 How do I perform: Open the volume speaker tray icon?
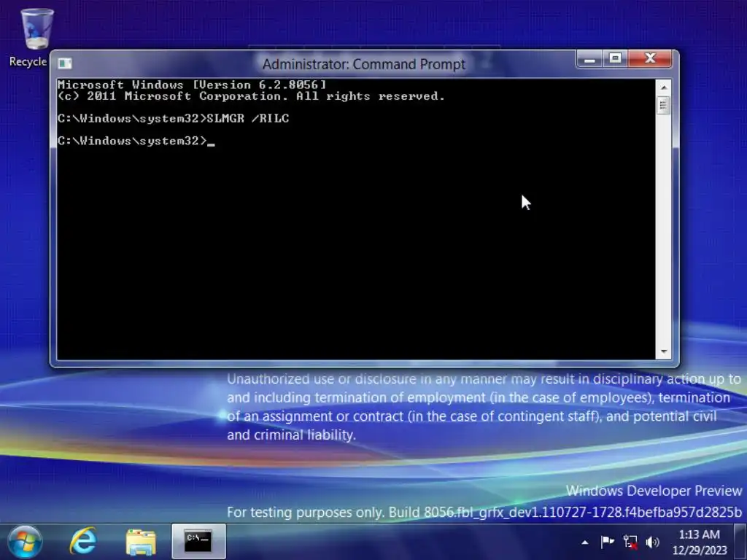pos(652,542)
